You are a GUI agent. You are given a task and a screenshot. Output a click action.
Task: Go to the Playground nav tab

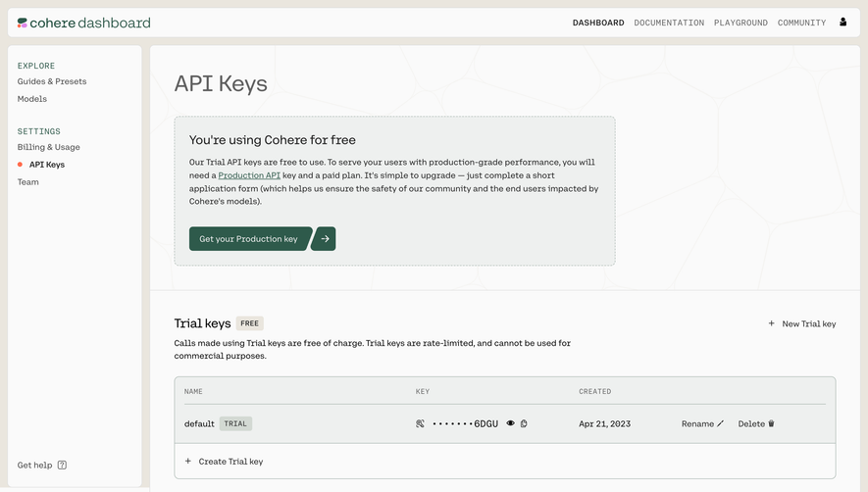[x=740, y=23]
